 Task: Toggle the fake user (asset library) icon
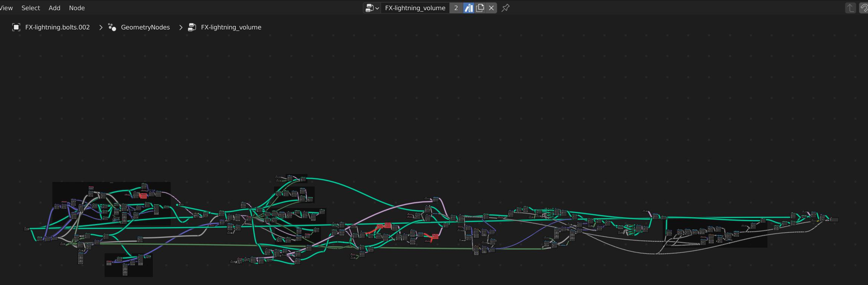pos(469,8)
